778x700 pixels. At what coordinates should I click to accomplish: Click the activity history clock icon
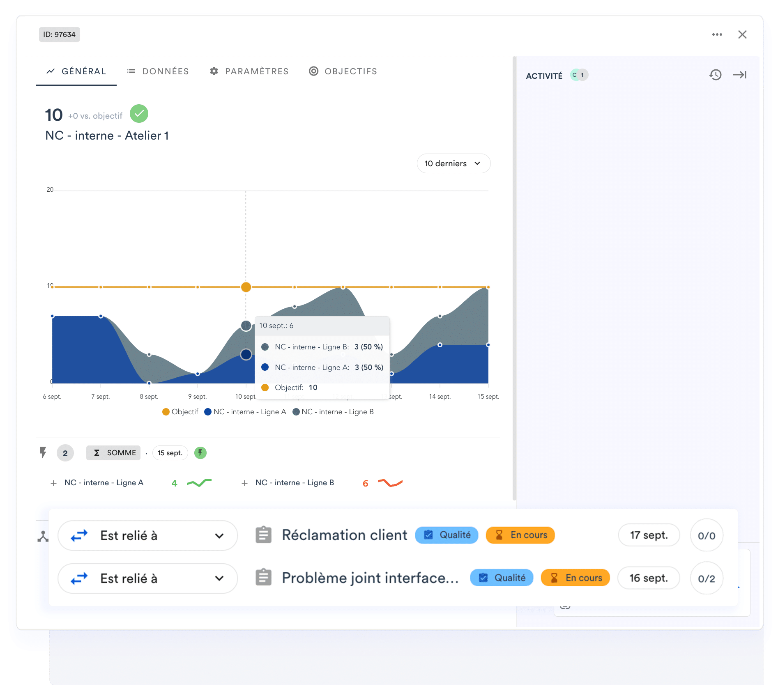(715, 75)
